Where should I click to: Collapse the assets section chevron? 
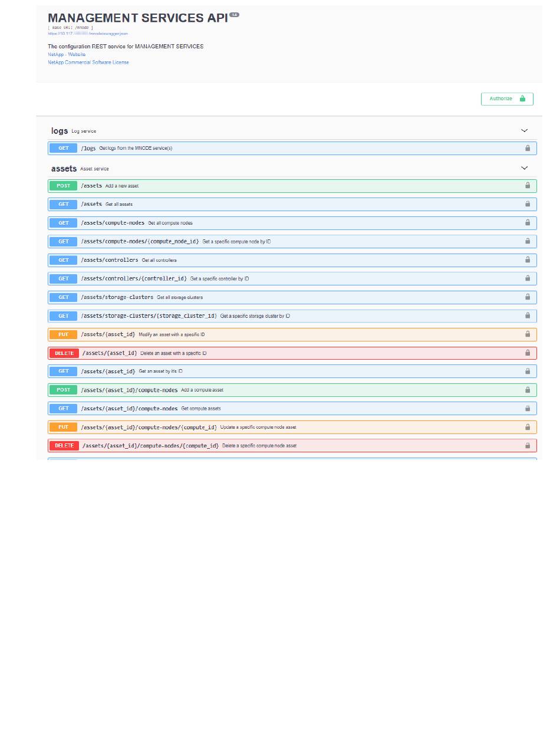coord(524,168)
